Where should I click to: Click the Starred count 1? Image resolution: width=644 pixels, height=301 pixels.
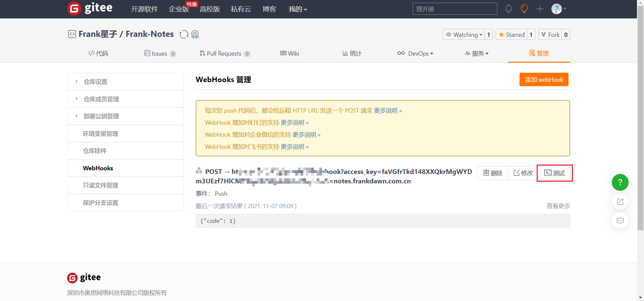pos(531,35)
